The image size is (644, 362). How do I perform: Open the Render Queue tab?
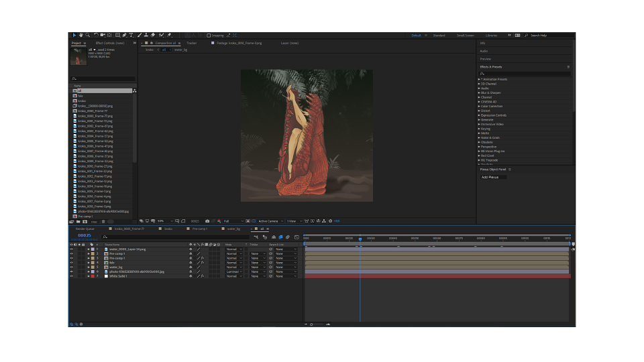point(85,229)
